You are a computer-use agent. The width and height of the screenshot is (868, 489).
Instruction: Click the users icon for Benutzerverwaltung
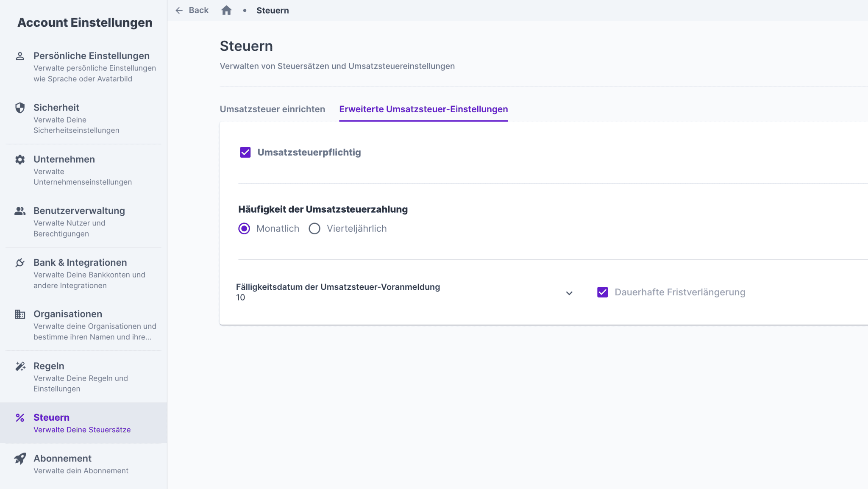pyautogui.click(x=20, y=211)
